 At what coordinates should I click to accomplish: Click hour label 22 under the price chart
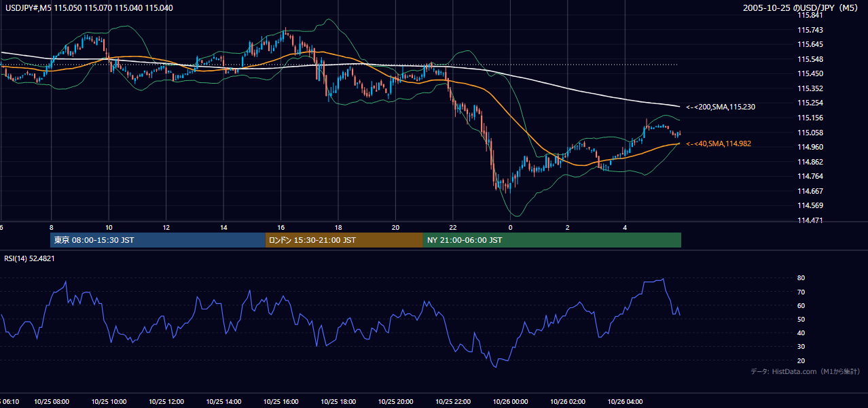point(453,228)
